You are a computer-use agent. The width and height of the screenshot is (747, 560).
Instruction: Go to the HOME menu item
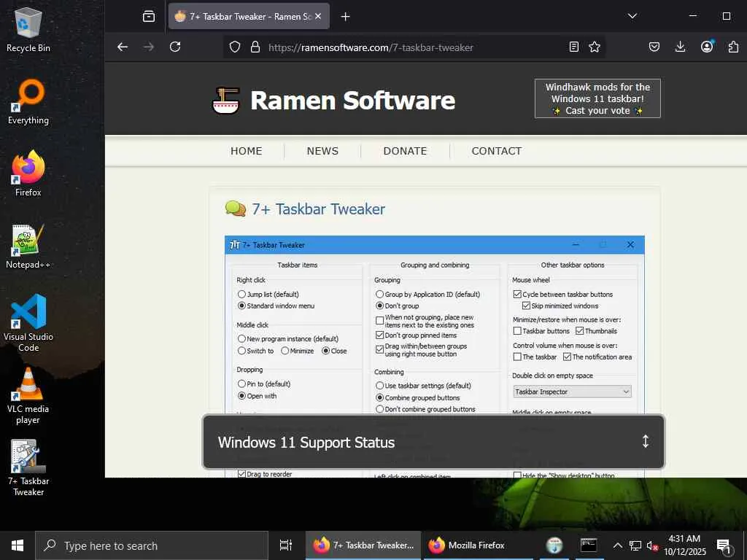click(x=247, y=151)
